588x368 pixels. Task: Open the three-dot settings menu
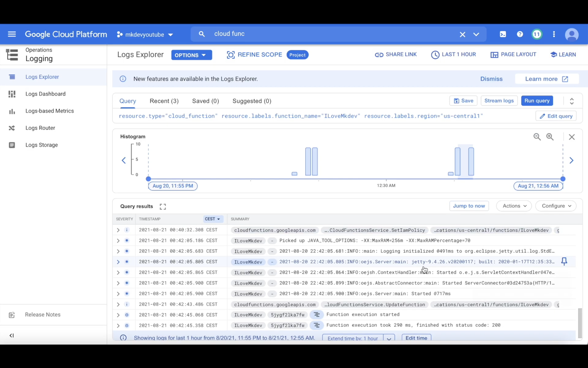554,34
